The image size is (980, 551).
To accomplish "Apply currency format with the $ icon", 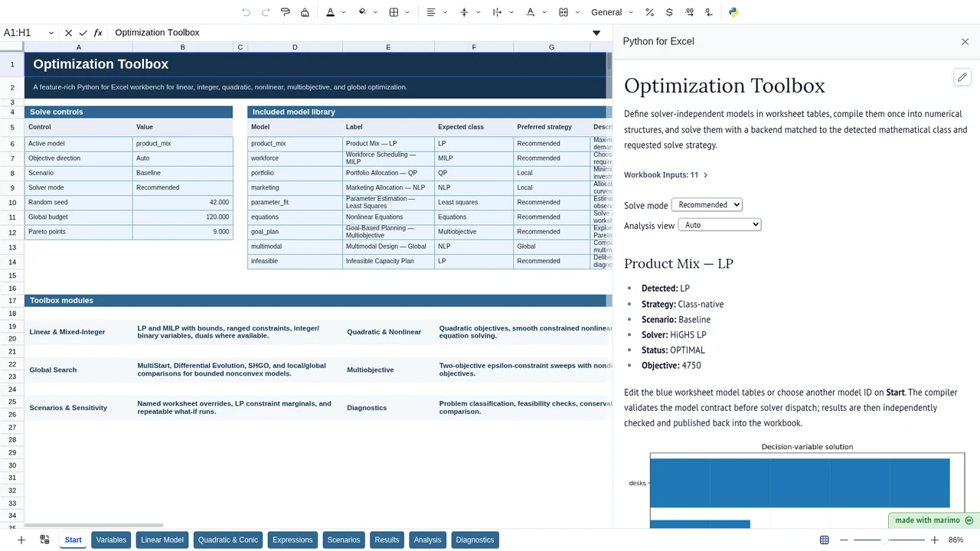I will click(x=669, y=12).
